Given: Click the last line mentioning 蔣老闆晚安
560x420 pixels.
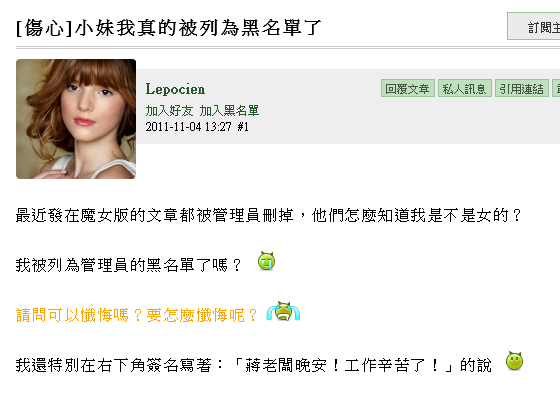Looking at the screenshot, I should 254,365.
